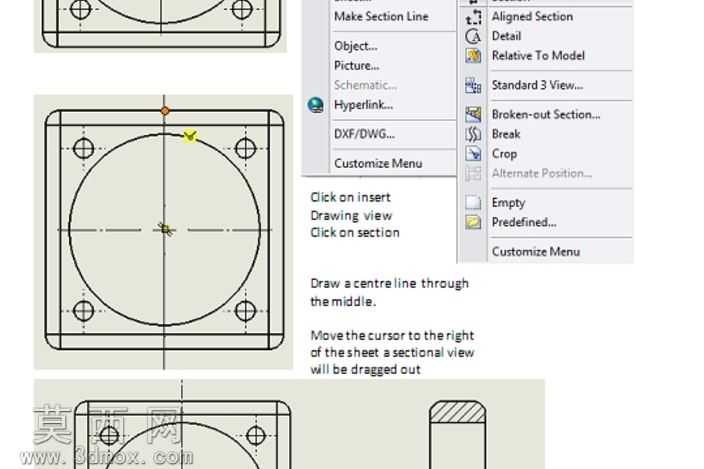This screenshot has width=704, height=469.
Task: Click the text 'Click on insert'
Action: [350, 197]
